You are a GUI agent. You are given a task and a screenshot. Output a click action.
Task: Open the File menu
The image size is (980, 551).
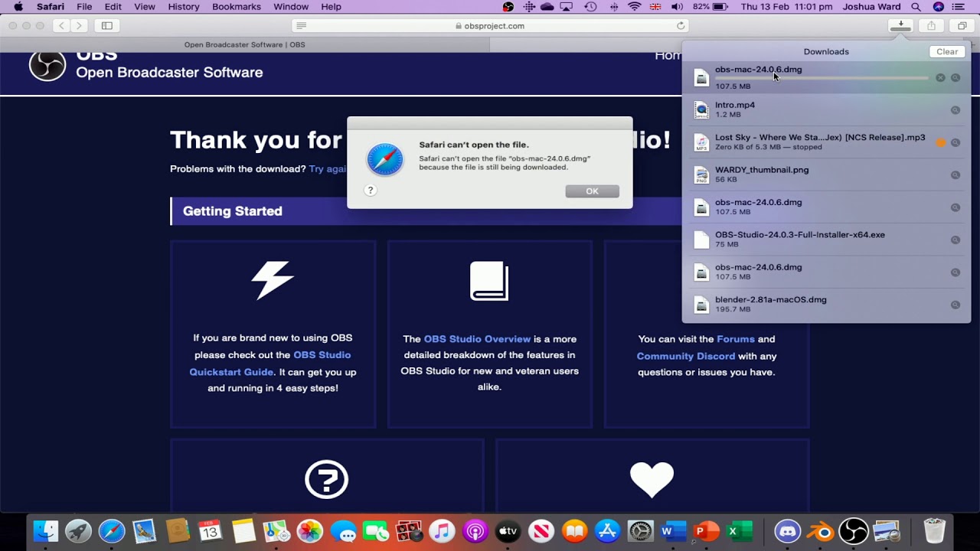coord(84,7)
